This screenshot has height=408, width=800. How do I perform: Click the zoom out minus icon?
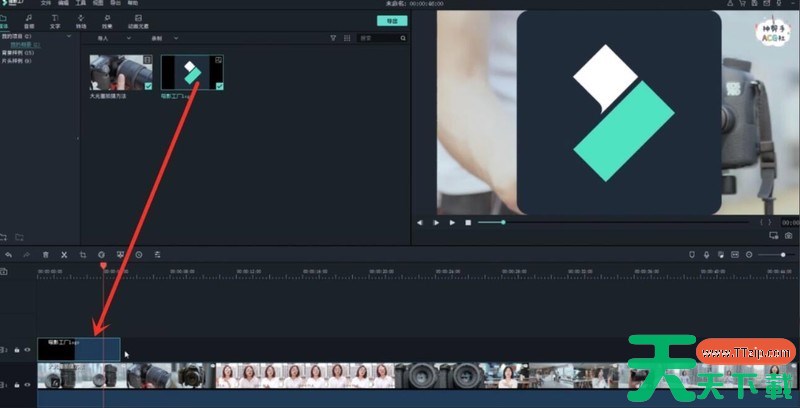tap(749, 254)
